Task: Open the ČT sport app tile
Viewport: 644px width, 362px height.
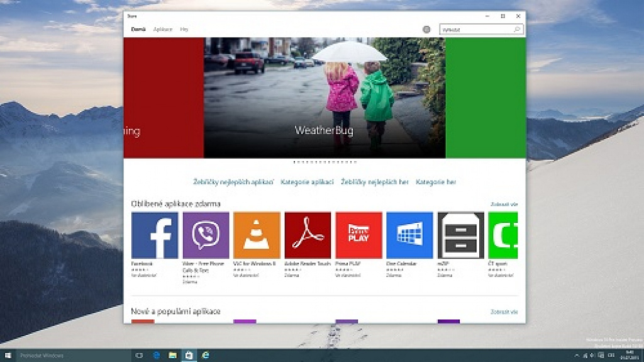Action: [x=503, y=235]
